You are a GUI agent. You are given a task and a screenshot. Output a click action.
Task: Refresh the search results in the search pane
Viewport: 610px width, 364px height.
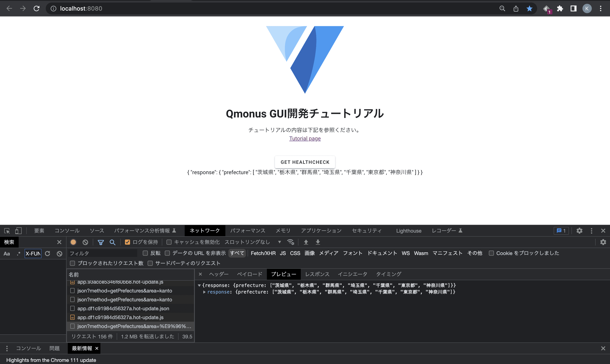click(x=47, y=254)
